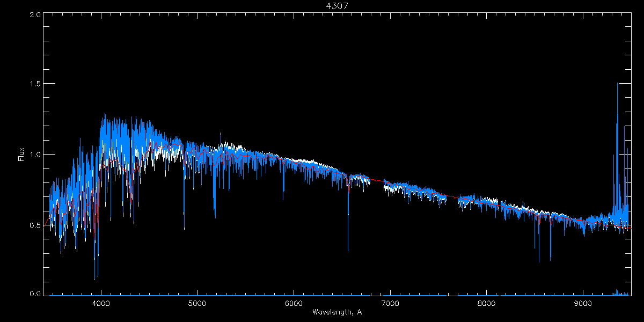Click the 8000 wavelength tick label
Image resolution: width=644 pixels, height=322 pixels.
pyautogui.click(x=487, y=303)
